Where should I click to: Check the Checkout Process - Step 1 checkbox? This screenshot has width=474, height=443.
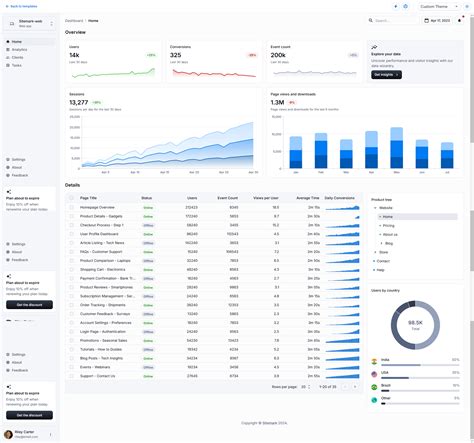pos(71,225)
